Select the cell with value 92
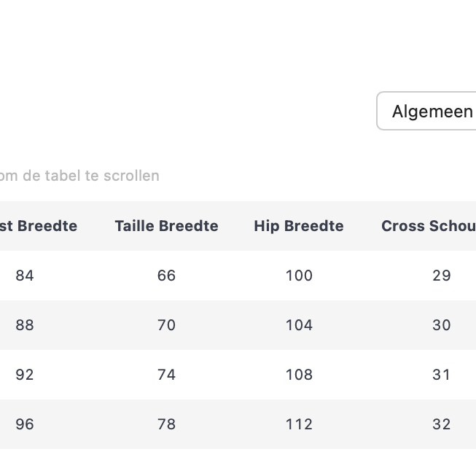The width and height of the screenshot is (476, 476). pos(25,375)
